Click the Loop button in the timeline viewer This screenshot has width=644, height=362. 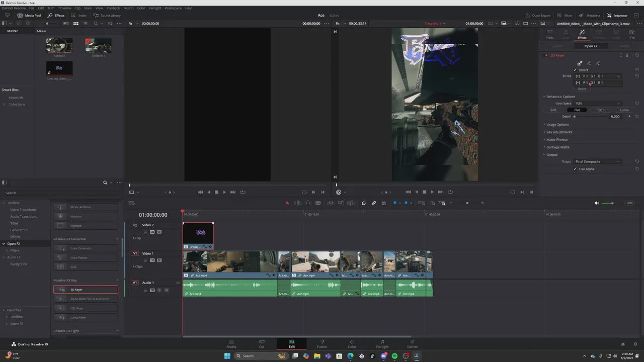450,192
